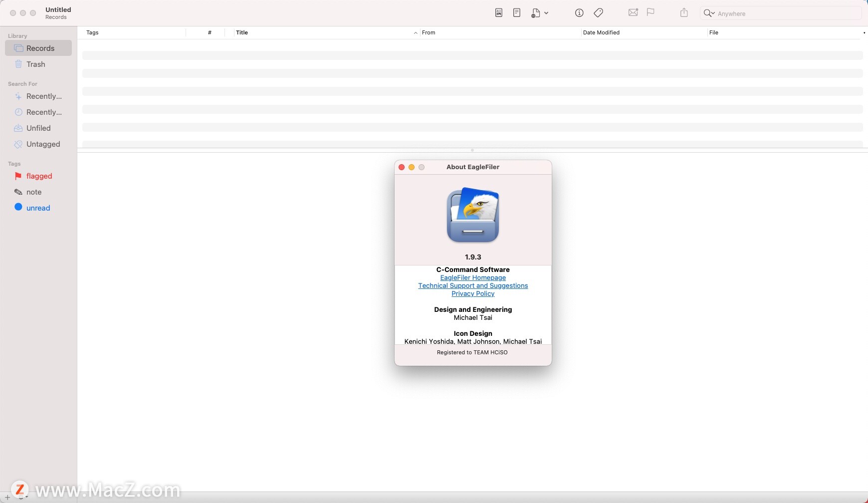Click the version number 1.9.3 text
Screen dimensions: 868x503
click(x=473, y=257)
